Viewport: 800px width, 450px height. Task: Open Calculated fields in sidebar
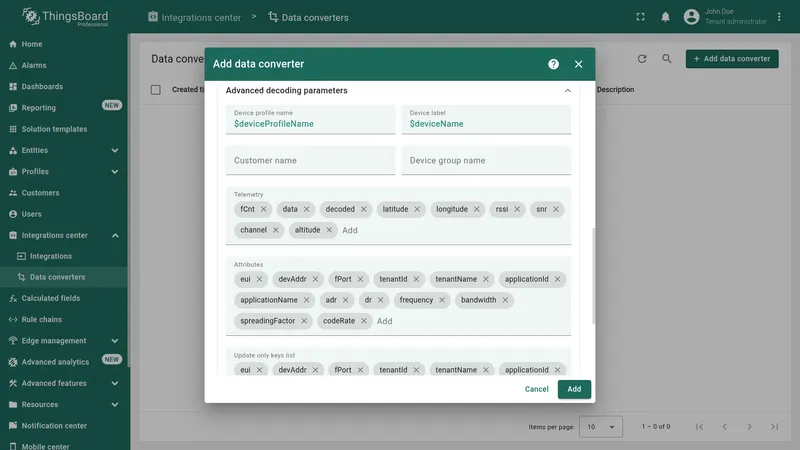click(64, 298)
